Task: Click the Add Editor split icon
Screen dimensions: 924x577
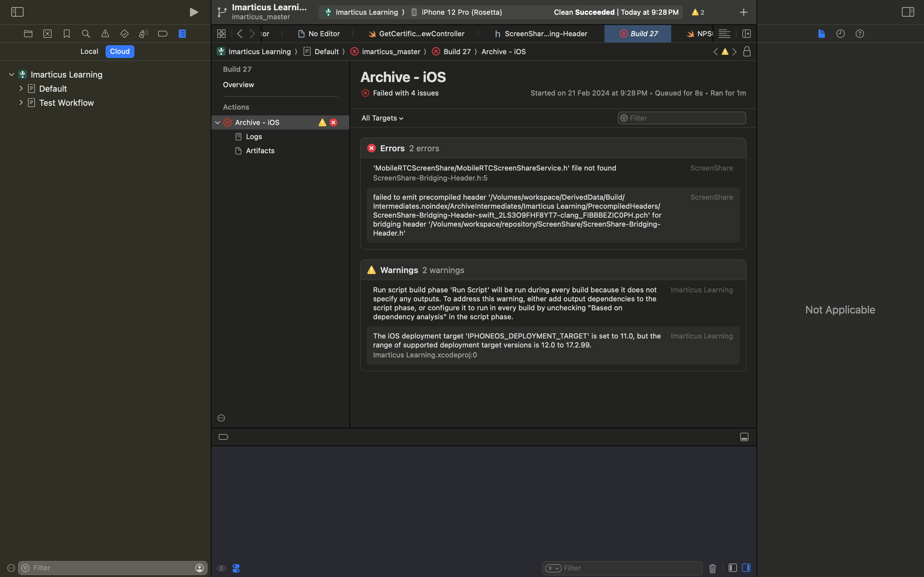Action: [x=747, y=34]
